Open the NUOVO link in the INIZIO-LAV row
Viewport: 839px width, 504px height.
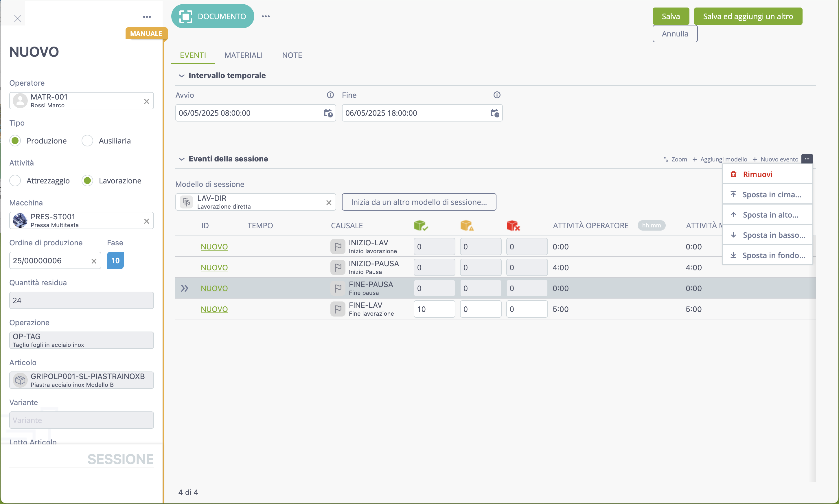(x=214, y=247)
